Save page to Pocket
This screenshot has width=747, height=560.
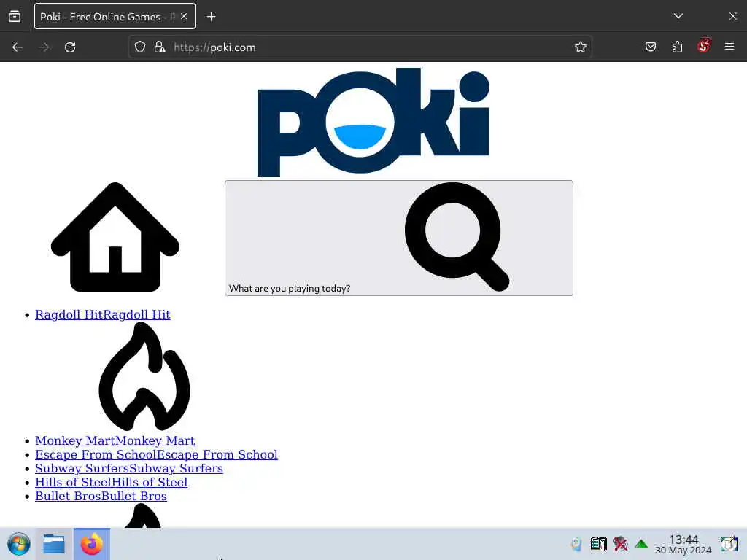click(x=650, y=47)
